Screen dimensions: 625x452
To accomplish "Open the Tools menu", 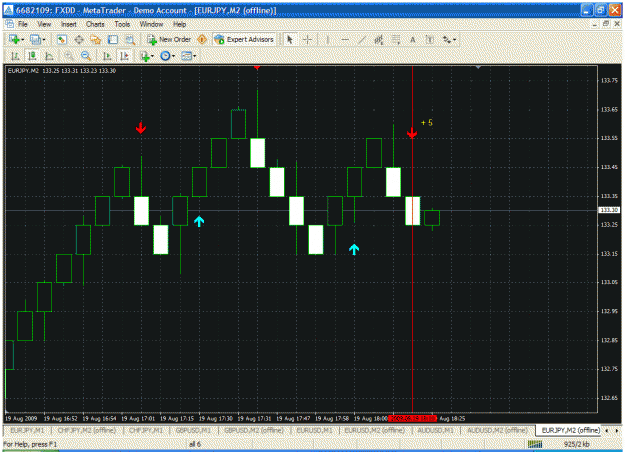I will coord(122,24).
